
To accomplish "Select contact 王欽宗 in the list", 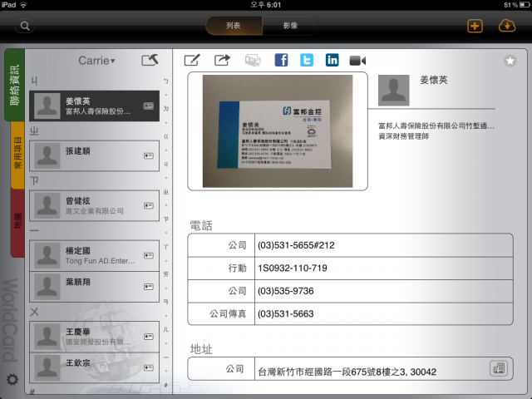I will pos(94,367).
